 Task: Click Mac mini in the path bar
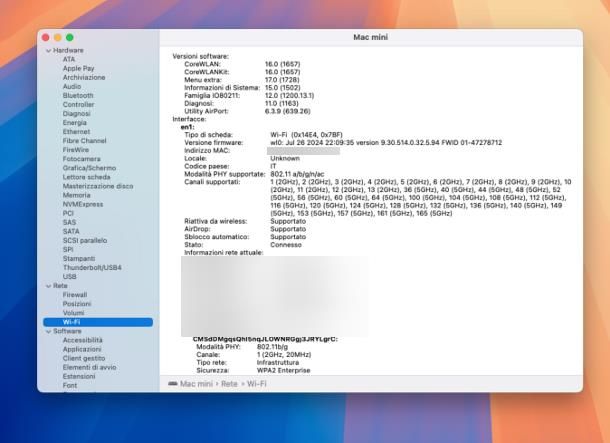[196, 384]
